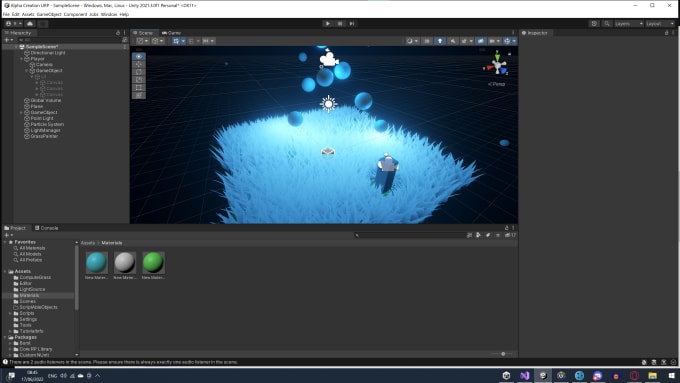Viewport: 680px width, 383px height.
Task: Switch to the Game tab
Action: pos(171,33)
